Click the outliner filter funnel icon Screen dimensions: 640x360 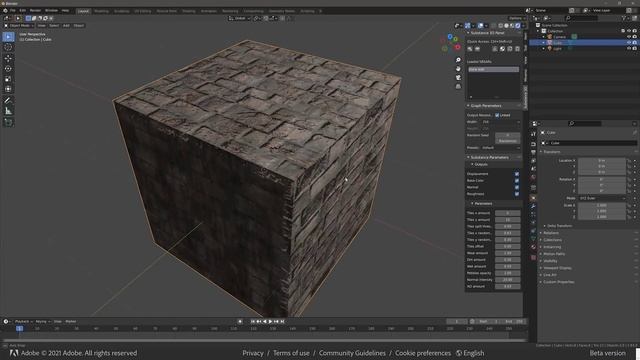(x=624, y=18)
